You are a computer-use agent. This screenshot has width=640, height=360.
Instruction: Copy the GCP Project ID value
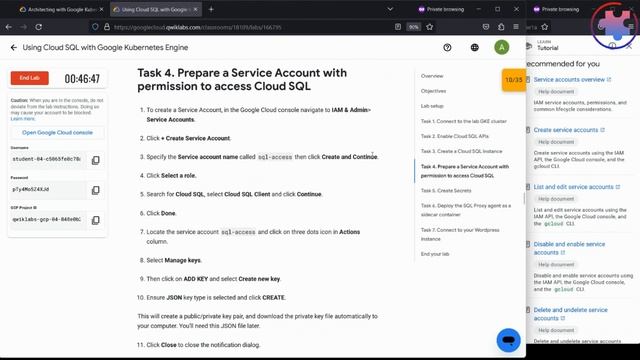point(96,220)
